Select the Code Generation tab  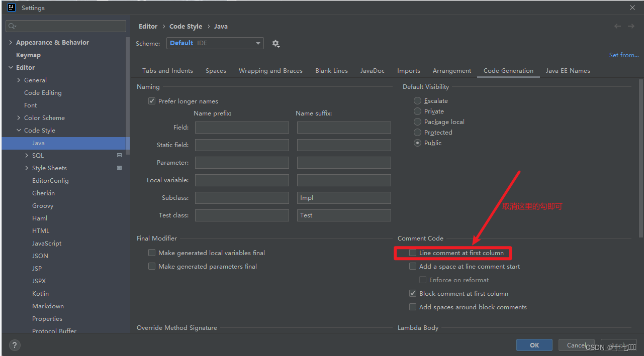point(508,70)
